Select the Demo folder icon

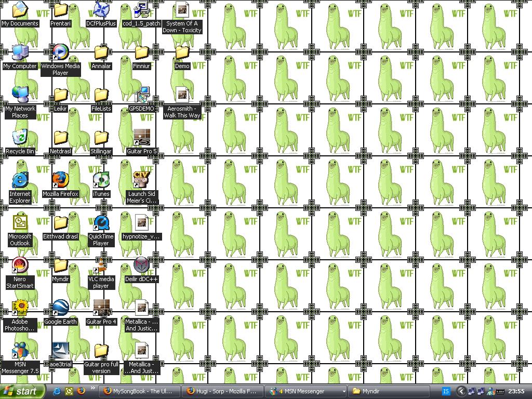[182, 56]
